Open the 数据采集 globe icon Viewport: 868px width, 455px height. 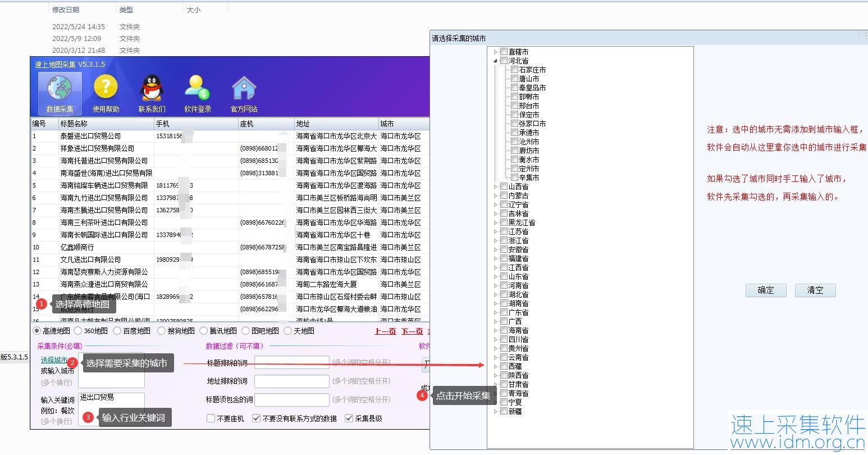click(60, 93)
